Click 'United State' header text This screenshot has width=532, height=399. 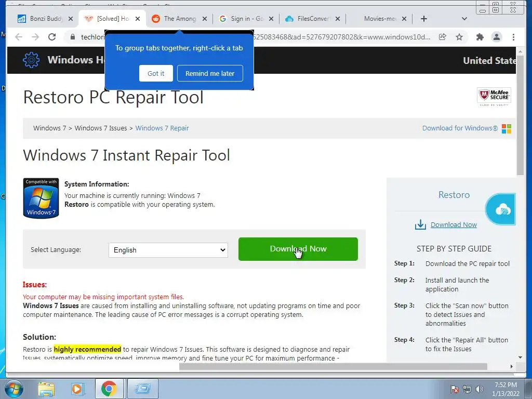point(489,60)
